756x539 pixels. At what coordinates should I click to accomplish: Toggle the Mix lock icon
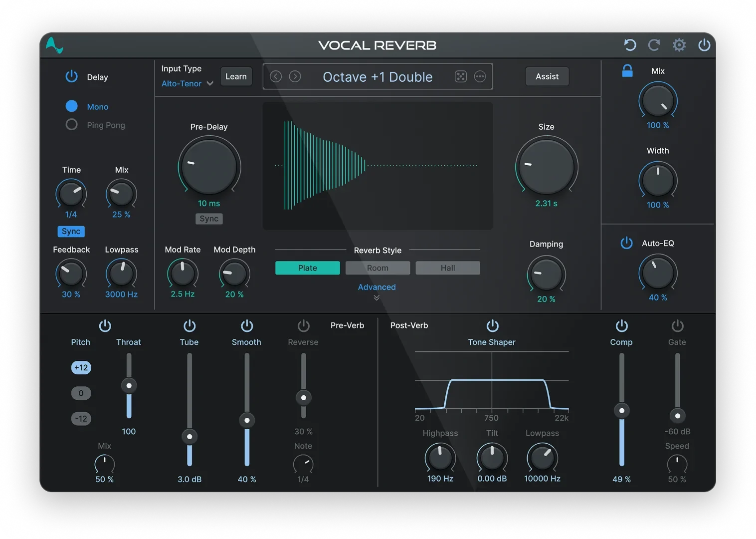pos(627,71)
